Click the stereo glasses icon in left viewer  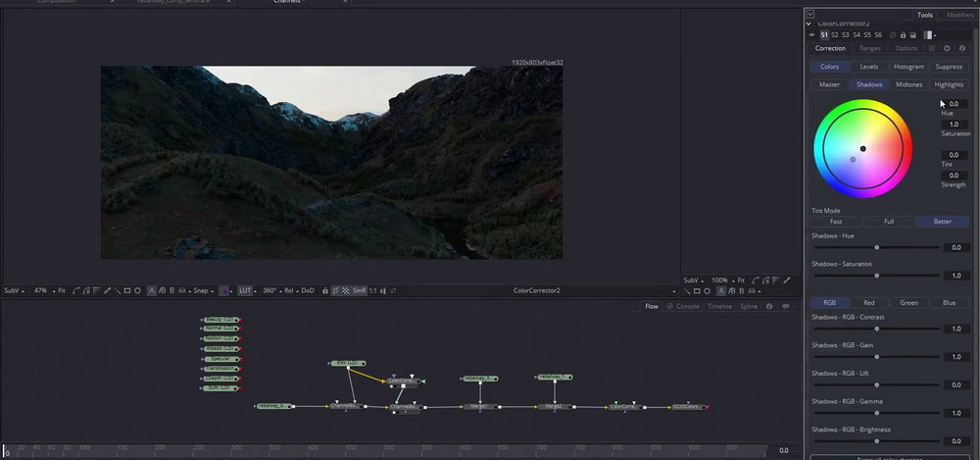pos(182,290)
